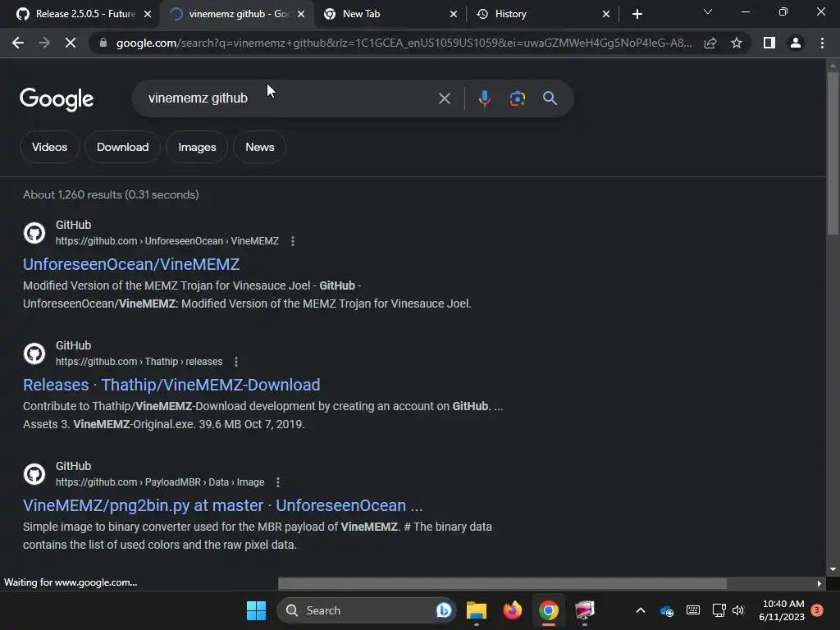This screenshot has height=630, width=840.
Task: Open the more options for the UnforeseenOcean result
Action: click(293, 241)
